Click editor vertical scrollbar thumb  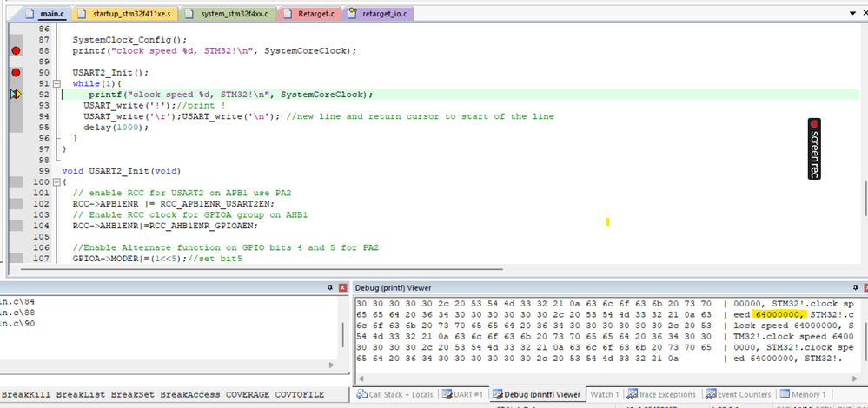[x=865, y=198]
